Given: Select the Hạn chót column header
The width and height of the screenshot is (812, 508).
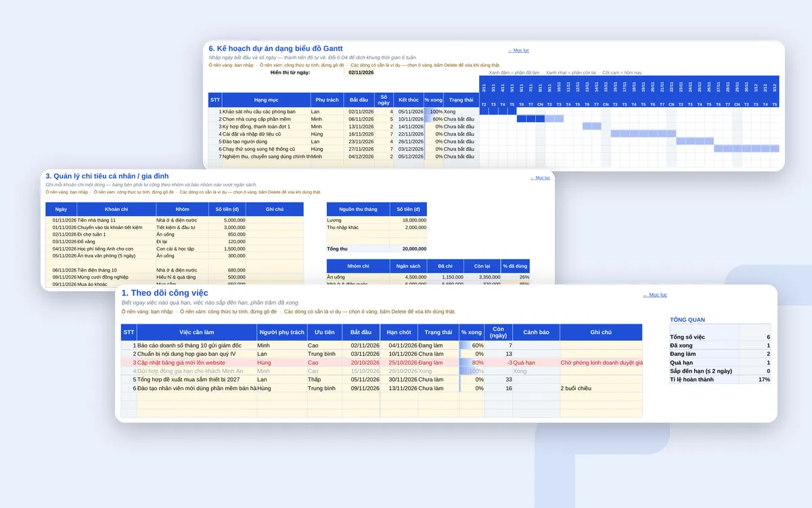Looking at the screenshot, I should click(x=399, y=333).
